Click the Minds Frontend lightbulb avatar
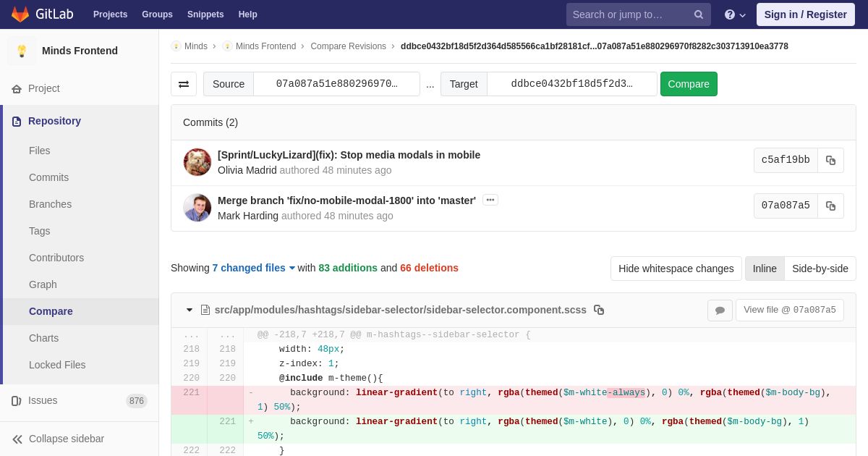The width and height of the screenshot is (868, 456). (22, 51)
